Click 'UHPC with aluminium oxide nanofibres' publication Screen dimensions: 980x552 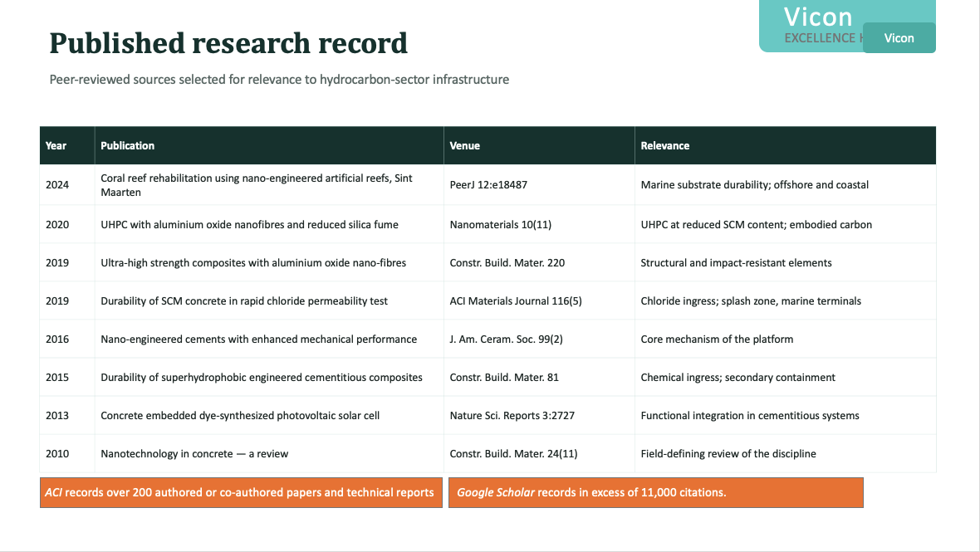(269, 225)
